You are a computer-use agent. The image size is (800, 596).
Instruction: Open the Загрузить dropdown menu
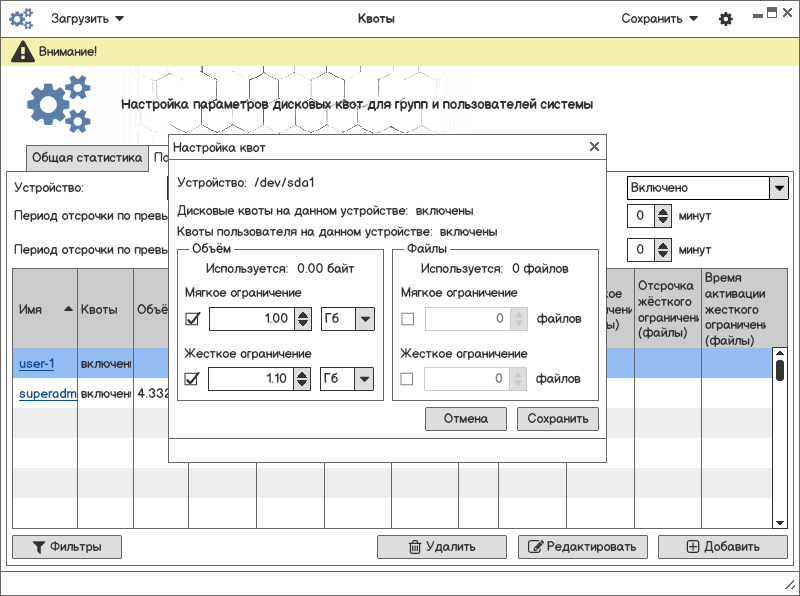(x=87, y=19)
